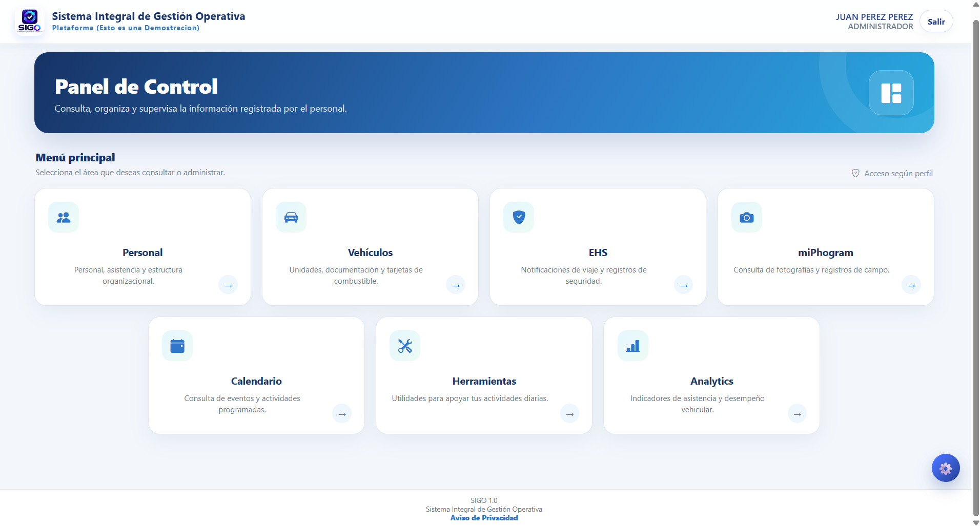980x526 pixels.
Task: Click the arrow on the EHS card
Action: click(683, 285)
